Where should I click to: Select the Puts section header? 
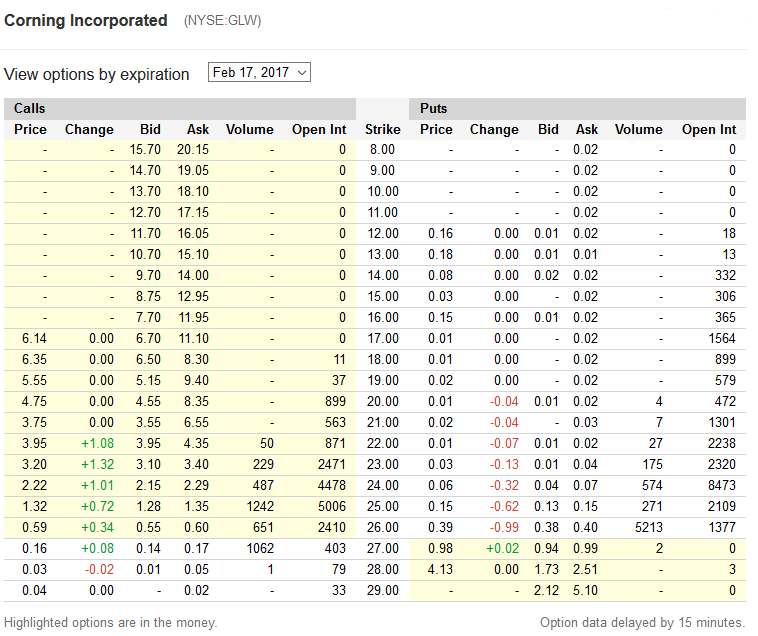434,108
